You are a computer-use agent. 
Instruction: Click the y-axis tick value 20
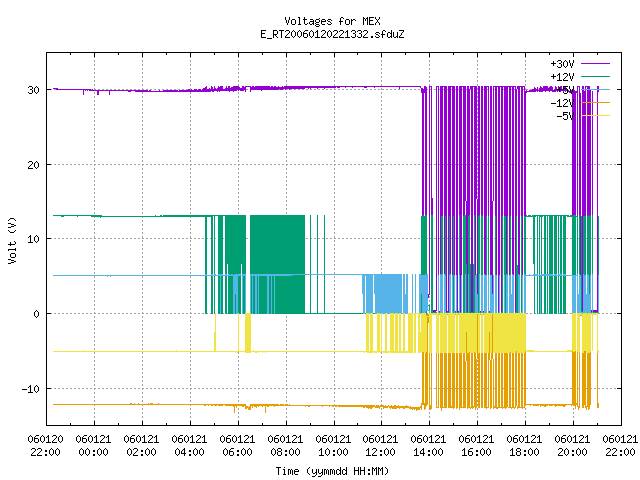point(33,165)
